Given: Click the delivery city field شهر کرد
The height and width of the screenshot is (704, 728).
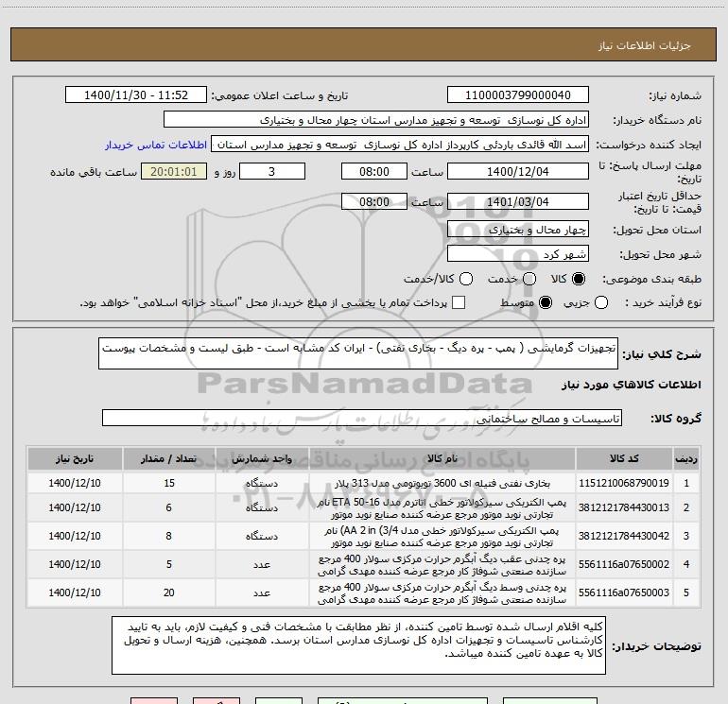Looking at the screenshot, I should click(518, 254).
